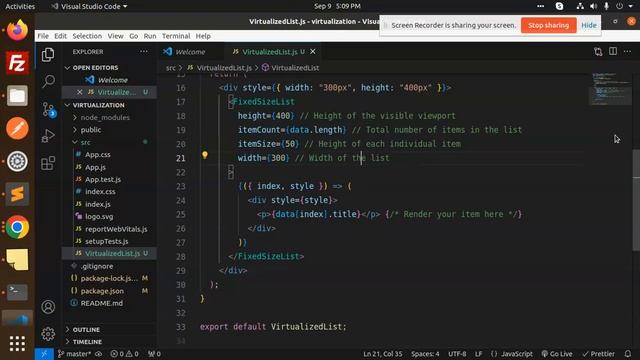Open Explorer more actions ellipsis

click(x=144, y=52)
